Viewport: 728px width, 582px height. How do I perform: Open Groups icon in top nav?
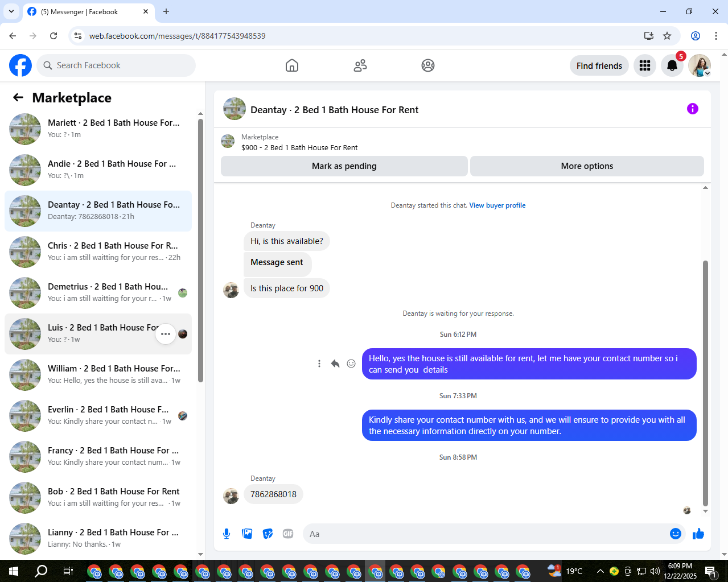pyautogui.click(x=428, y=65)
